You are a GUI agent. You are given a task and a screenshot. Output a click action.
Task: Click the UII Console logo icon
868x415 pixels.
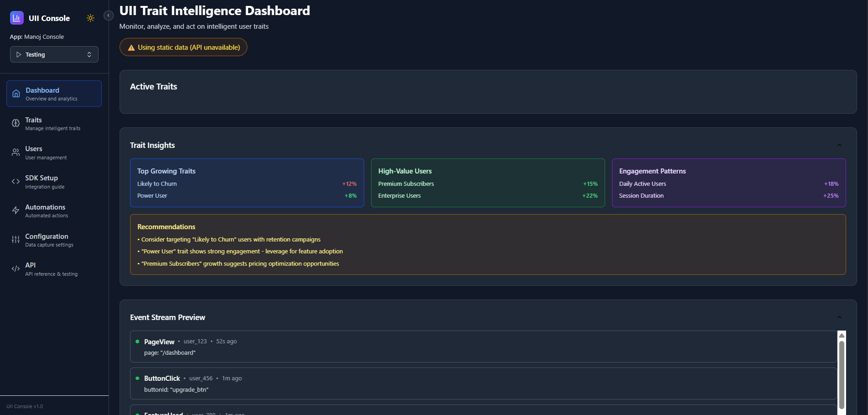point(17,18)
